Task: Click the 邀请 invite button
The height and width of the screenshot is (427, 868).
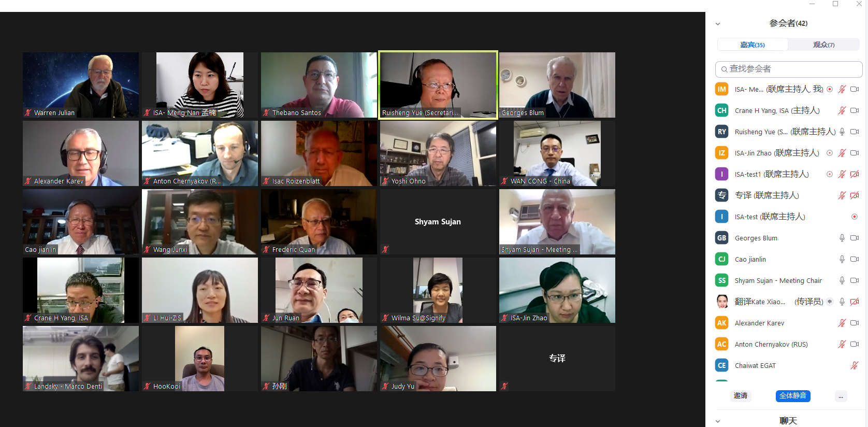Action: pyautogui.click(x=741, y=396)
